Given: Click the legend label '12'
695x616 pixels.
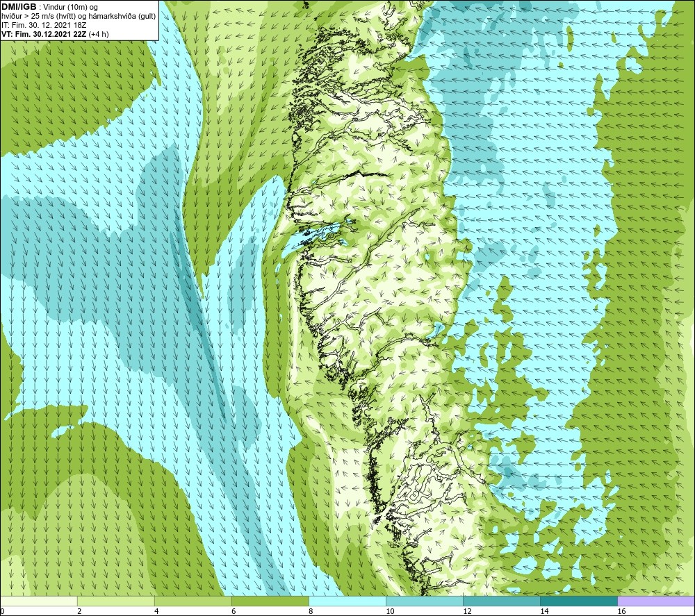Looking at the screenshot, I should point(467,612).
